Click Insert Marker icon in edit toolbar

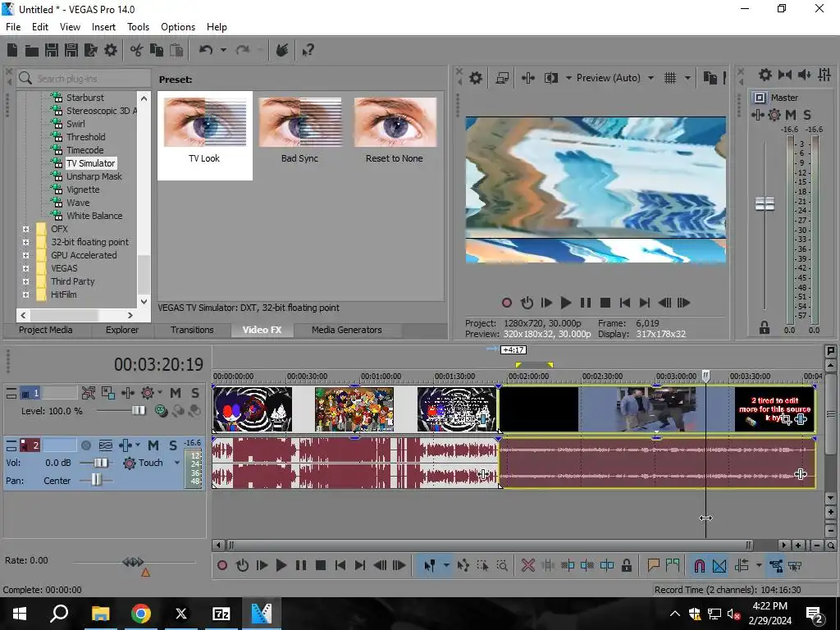coord(653,565)
